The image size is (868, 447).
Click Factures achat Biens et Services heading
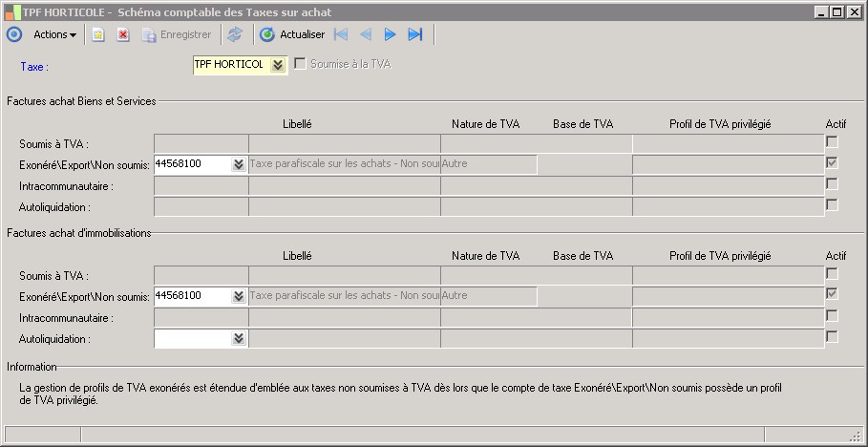81,101
